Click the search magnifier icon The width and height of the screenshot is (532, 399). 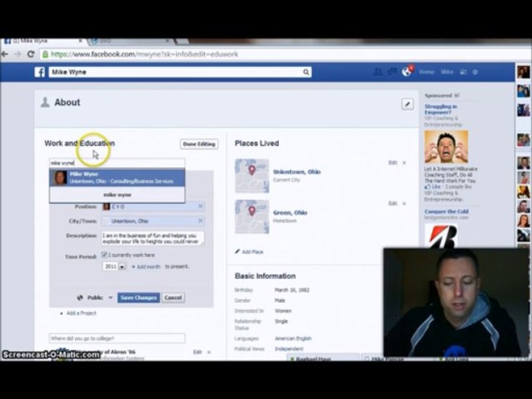(306, 72)
